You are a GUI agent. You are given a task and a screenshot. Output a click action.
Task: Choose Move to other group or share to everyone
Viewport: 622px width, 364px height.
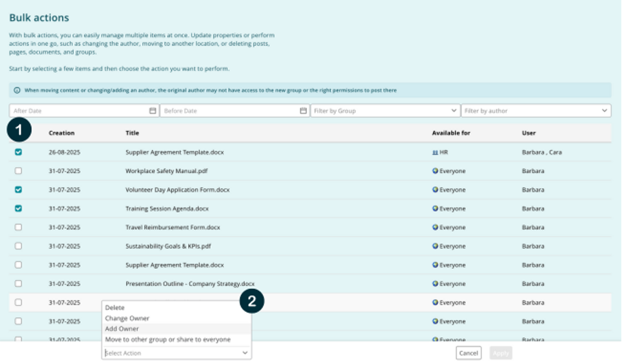coord(177,339)
